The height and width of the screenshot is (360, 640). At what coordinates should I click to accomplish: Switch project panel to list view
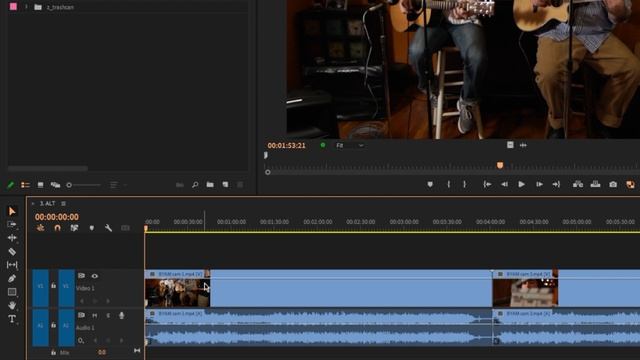pos(25,185)
